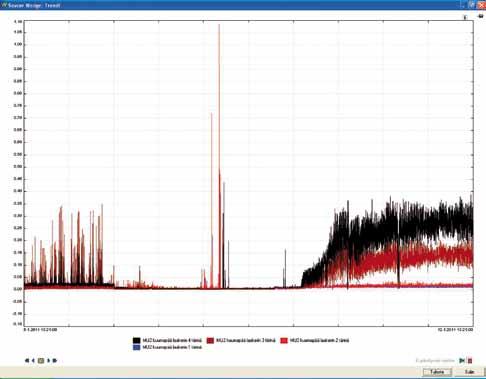This screenshot has height=379, width=486.
Task: Click the blue legend swatch for series 1
Action: point(136,347)
